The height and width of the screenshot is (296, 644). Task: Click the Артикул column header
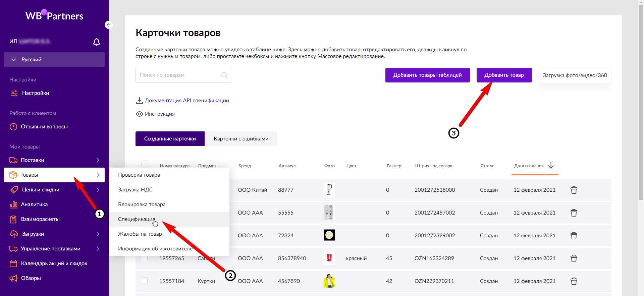point(287,166)
